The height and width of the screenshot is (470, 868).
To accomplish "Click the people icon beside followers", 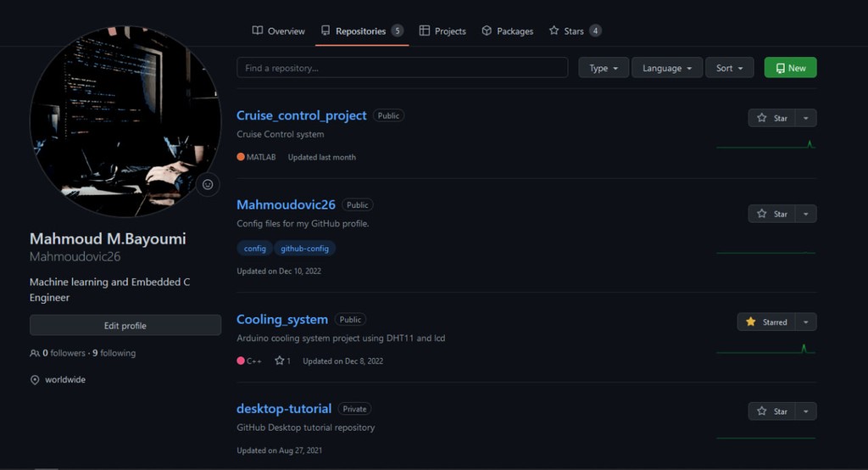I will click(x=34, y=353).
